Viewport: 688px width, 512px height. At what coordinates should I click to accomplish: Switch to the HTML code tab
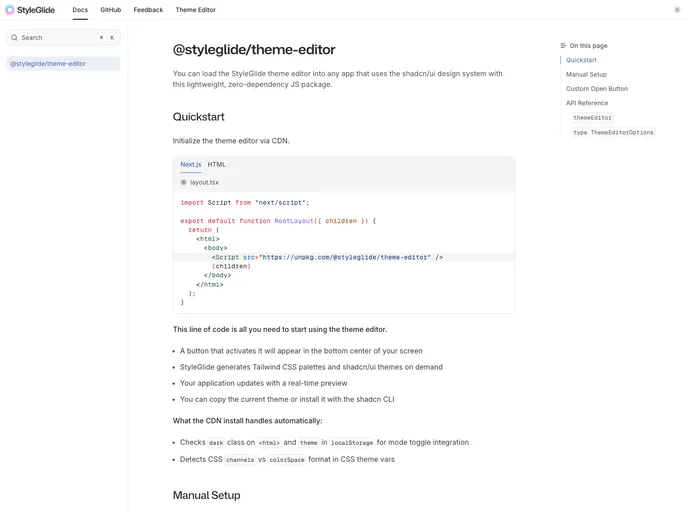point(216,165)
